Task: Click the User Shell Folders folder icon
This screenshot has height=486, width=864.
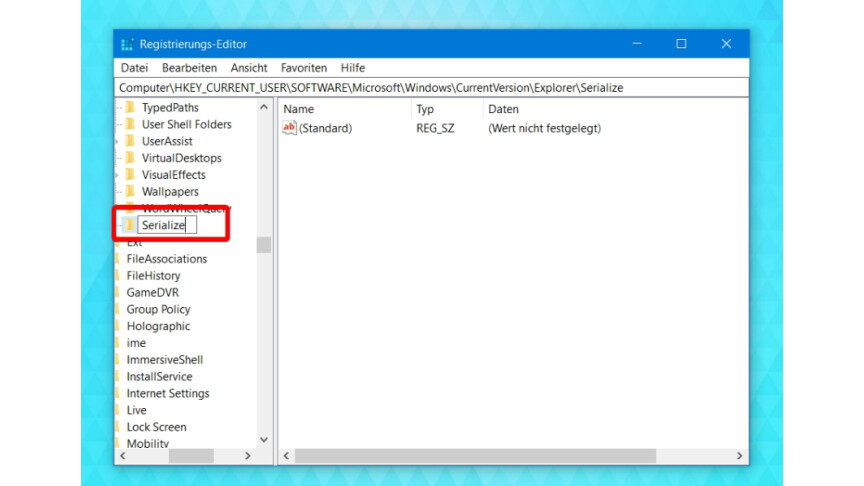Action: (130, 124)
